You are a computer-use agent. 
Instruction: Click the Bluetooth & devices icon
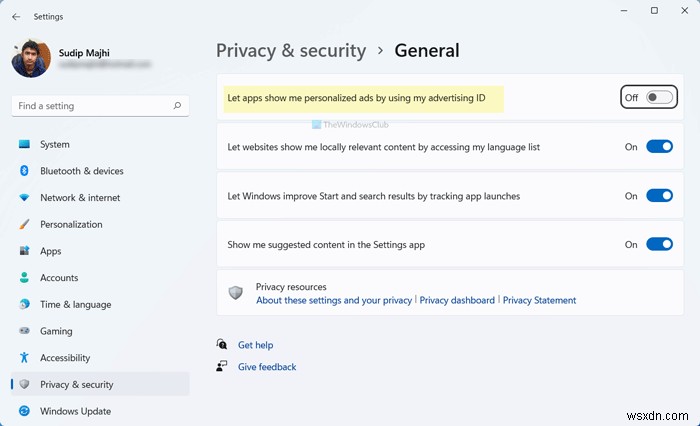[x=24, y=171]
